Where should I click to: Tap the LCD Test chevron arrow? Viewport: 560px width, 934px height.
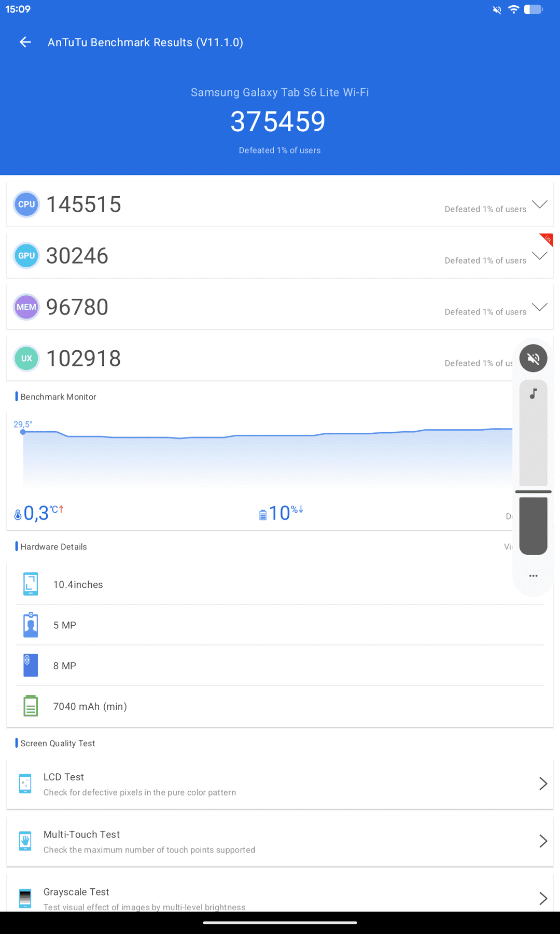pos(543,784)
